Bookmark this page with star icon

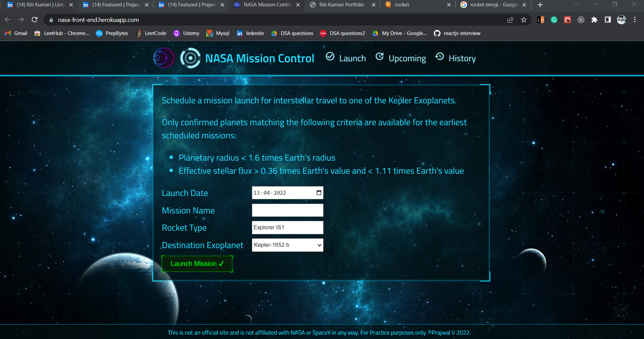524,20
